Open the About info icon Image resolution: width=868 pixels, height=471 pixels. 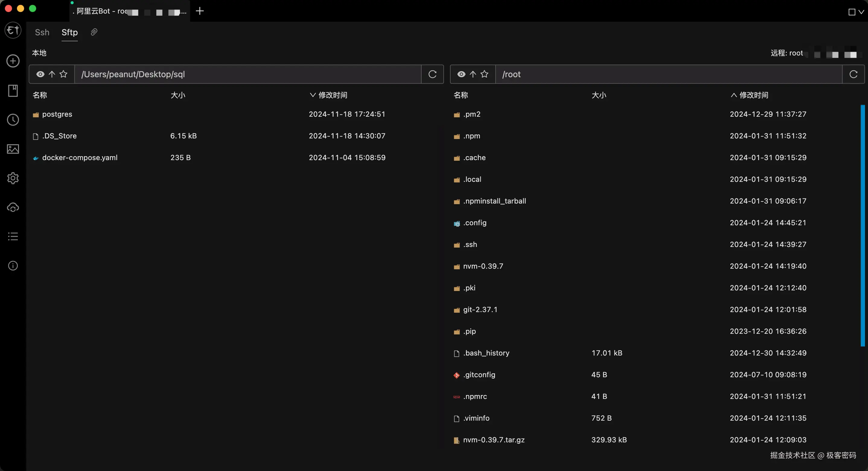(12, 266)
